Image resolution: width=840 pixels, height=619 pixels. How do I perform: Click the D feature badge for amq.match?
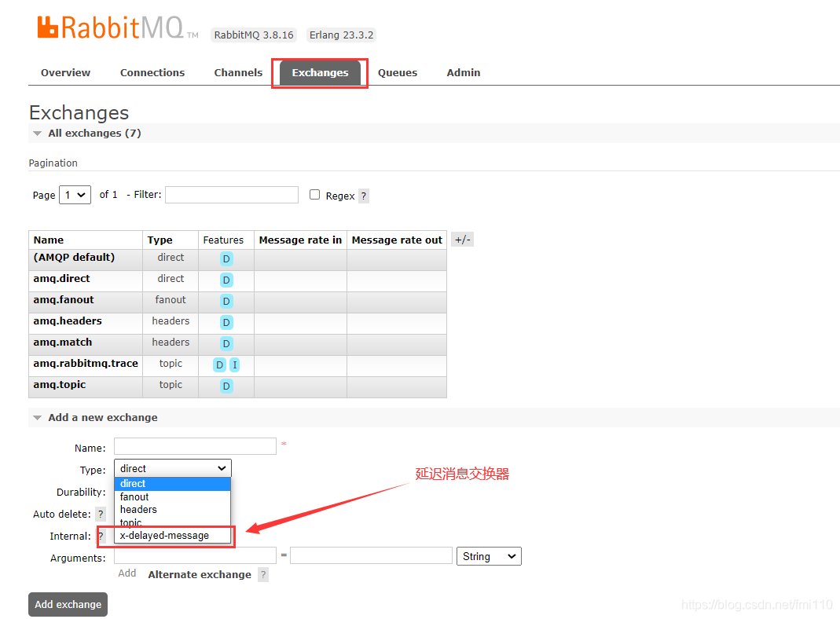tap(226, 344)
